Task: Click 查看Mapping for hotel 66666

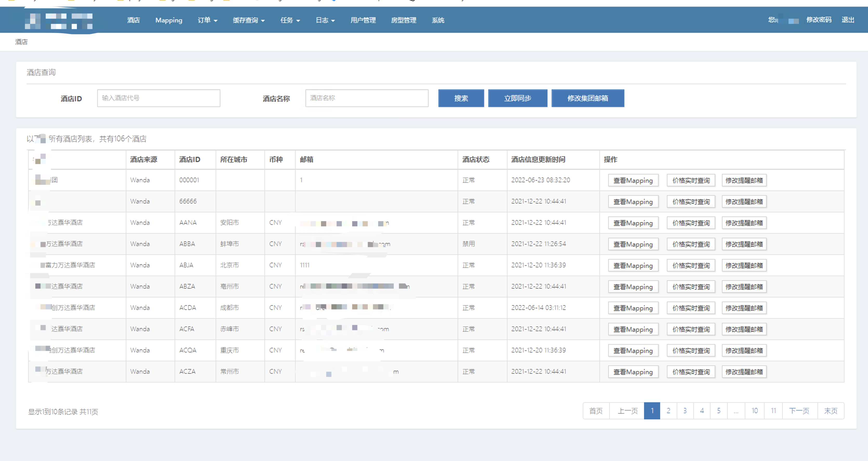Action: tap(633, 201)
